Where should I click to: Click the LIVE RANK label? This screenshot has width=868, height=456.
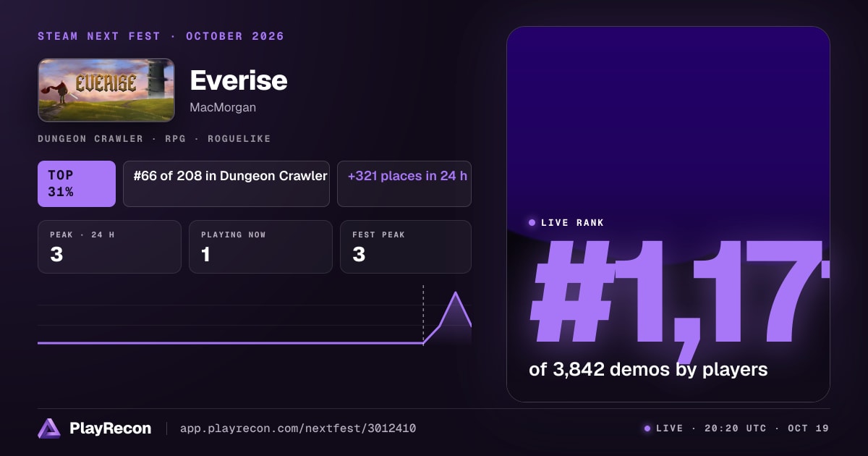click(572, 222)
